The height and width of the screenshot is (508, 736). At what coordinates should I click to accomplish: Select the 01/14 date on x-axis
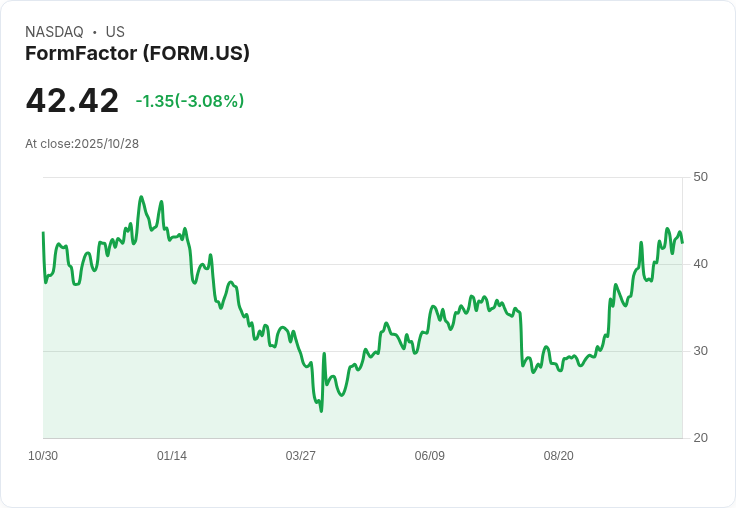pos(172,456)
